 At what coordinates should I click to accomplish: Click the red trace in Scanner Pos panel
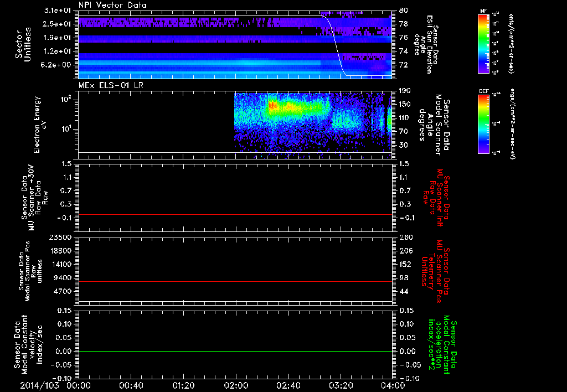(x=235, y=281)
